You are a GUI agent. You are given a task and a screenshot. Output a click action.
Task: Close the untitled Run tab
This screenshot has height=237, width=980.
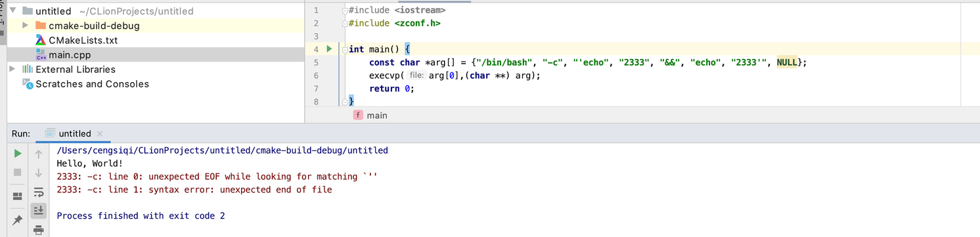click(100, 134)
